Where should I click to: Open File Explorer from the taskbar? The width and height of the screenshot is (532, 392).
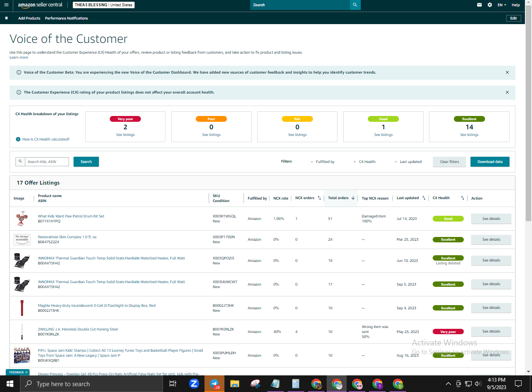point(235,384)
